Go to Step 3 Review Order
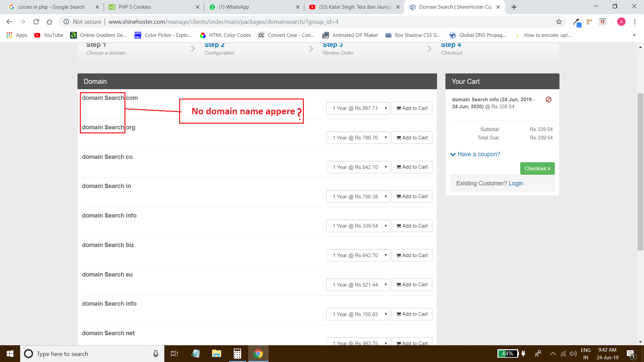644x362 pixels. click(x=338, y=49)
